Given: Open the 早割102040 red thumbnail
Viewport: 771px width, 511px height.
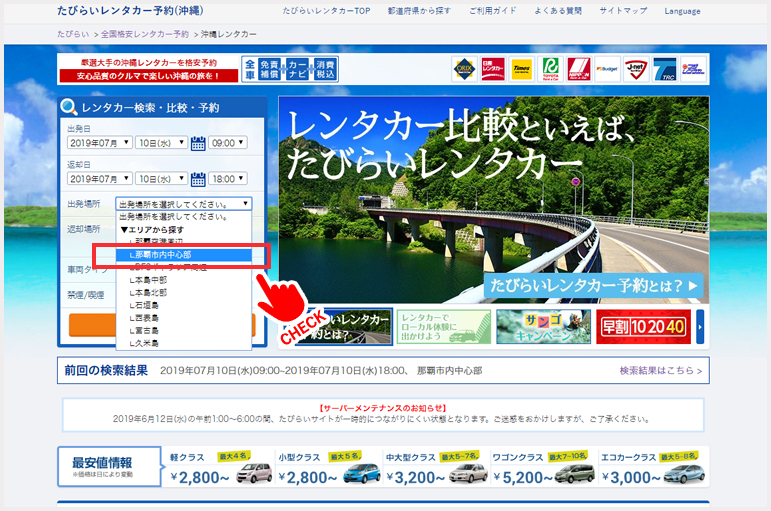Looking at the screenshot, I should tap(643, 327).
